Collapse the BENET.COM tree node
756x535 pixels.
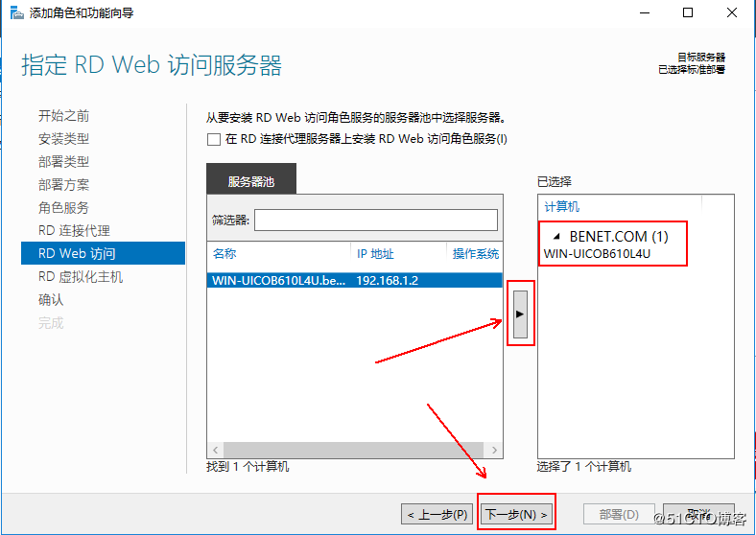click(556, 237)
